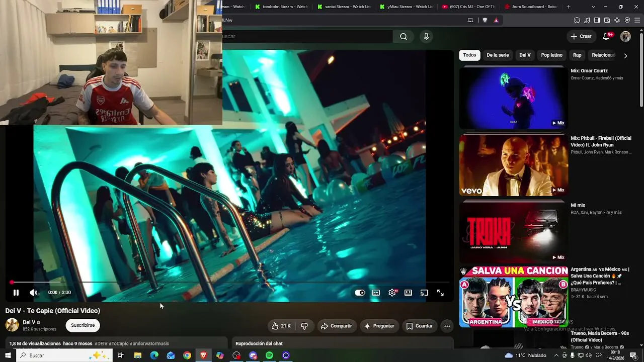Click #DEIV hashtag in the description
This screenshot has width=644, height=362.
point(101,344)
